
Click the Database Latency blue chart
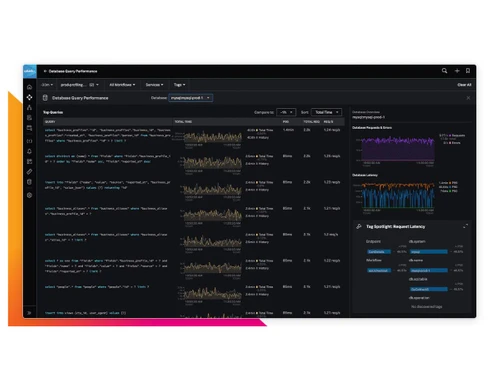point(398,195)
